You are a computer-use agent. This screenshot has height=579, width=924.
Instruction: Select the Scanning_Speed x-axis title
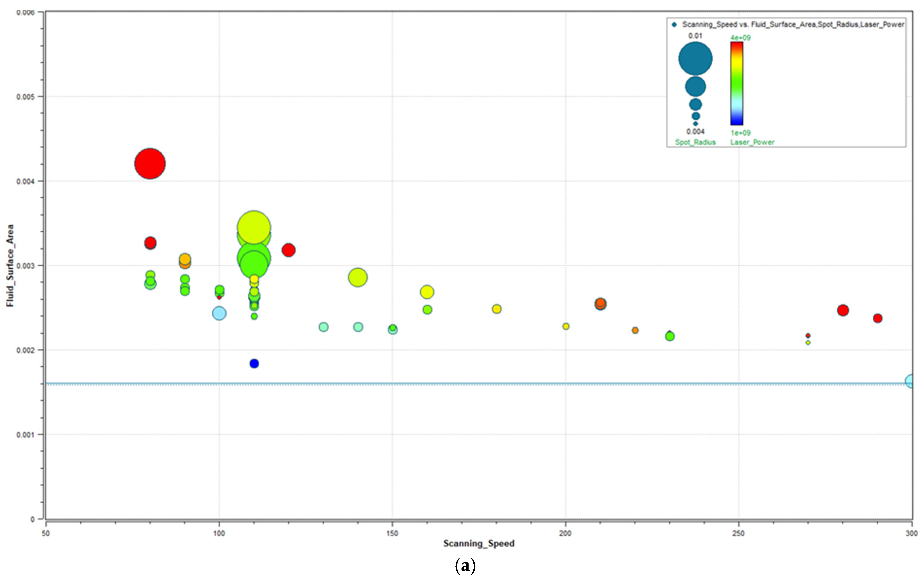tap(479, 543)
